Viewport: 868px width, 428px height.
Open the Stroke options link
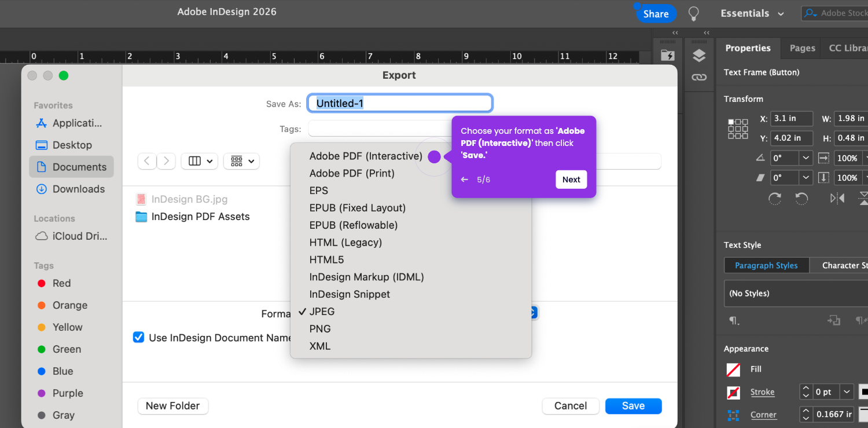[762, 392]
